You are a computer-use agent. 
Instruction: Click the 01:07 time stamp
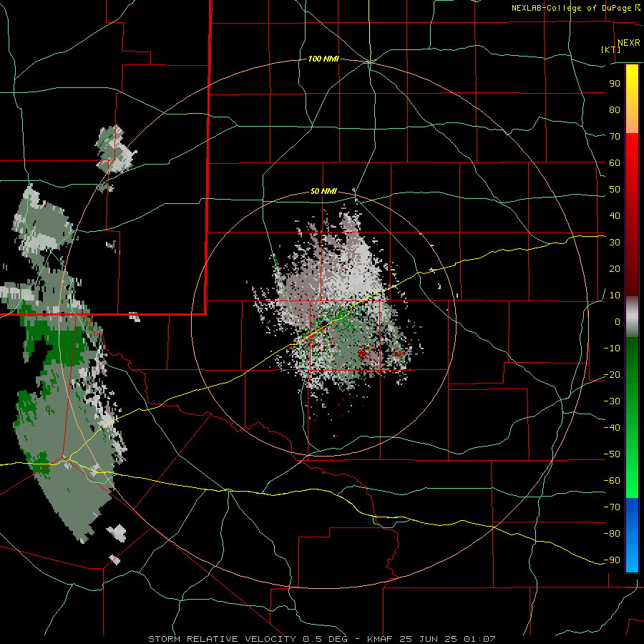[479, 639]
